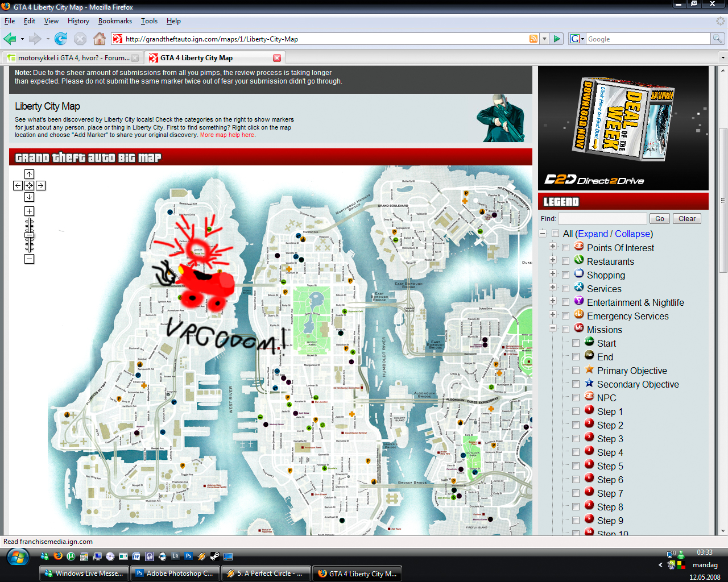This screenshot has height=582, width=728.
Task: Click the Go button in the legend
Action: pos(660,219)
